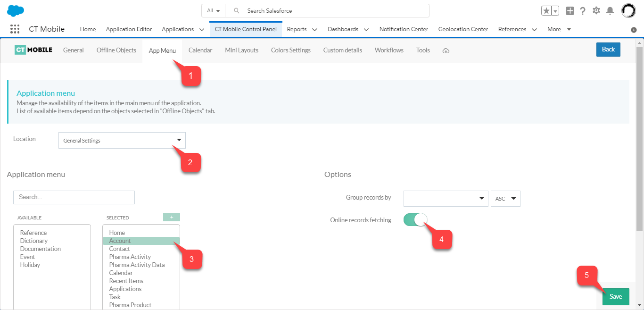Viewport: 644px width, 310px height.
Task: Change the ASC sort order dropdown
Action: click(505, 199)
